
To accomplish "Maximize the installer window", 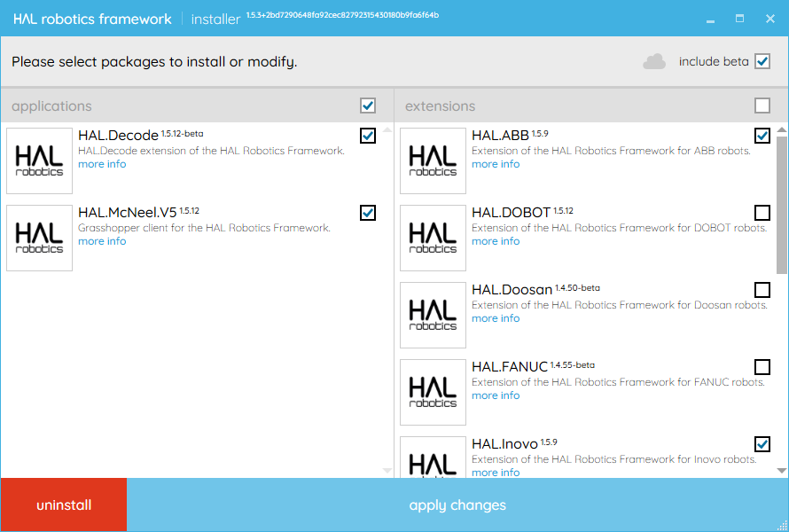I will tap(739, 19).
